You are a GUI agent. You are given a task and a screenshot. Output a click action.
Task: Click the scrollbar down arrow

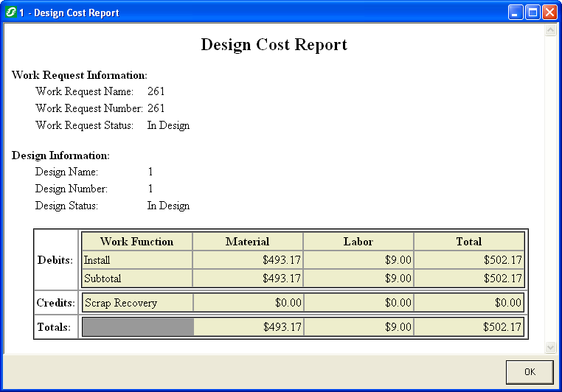549,347
